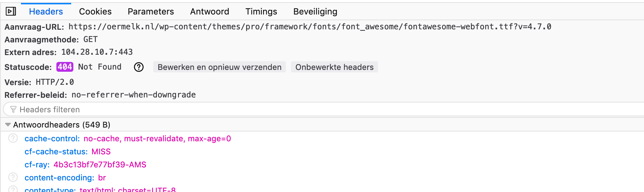Open the Beveiliging tab

click(315, 12)
